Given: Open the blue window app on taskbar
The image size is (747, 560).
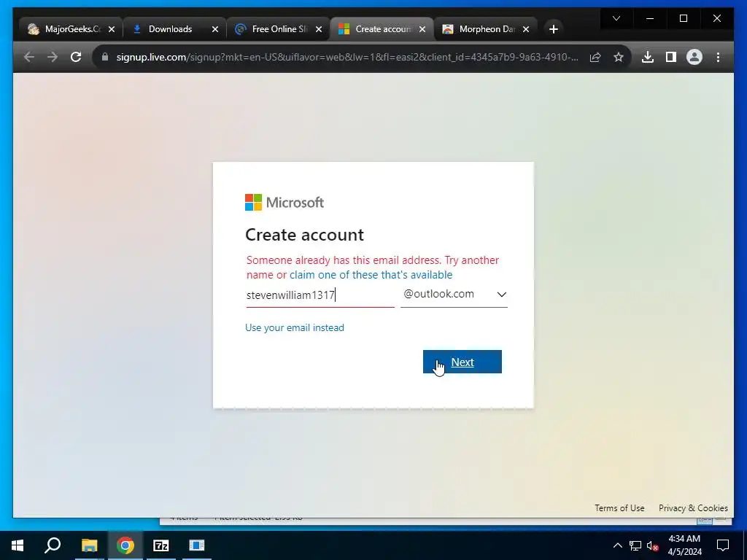Looking at the screenshot, I should coord(197,545).
